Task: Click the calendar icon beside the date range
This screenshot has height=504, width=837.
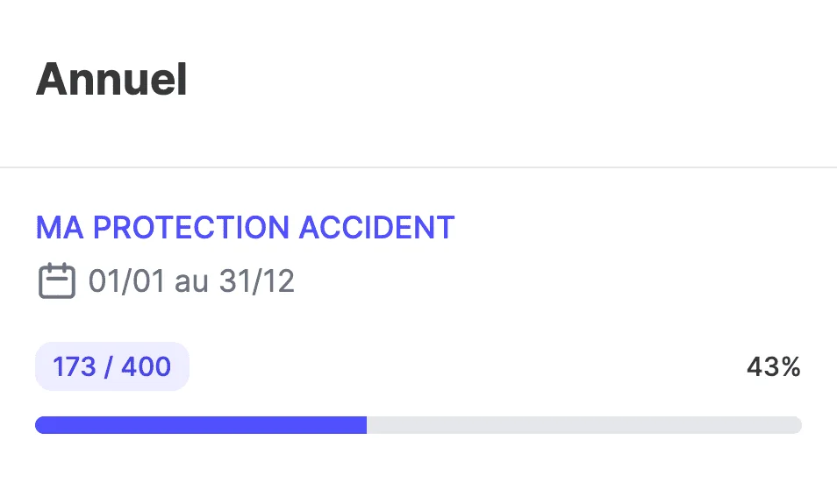Action: [x=56, y=281]
